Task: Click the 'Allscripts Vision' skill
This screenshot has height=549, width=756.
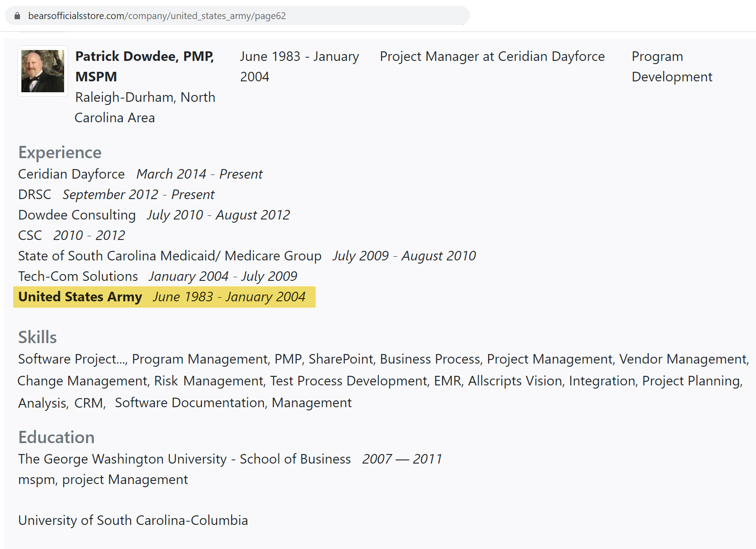Action: coord(515,381)
